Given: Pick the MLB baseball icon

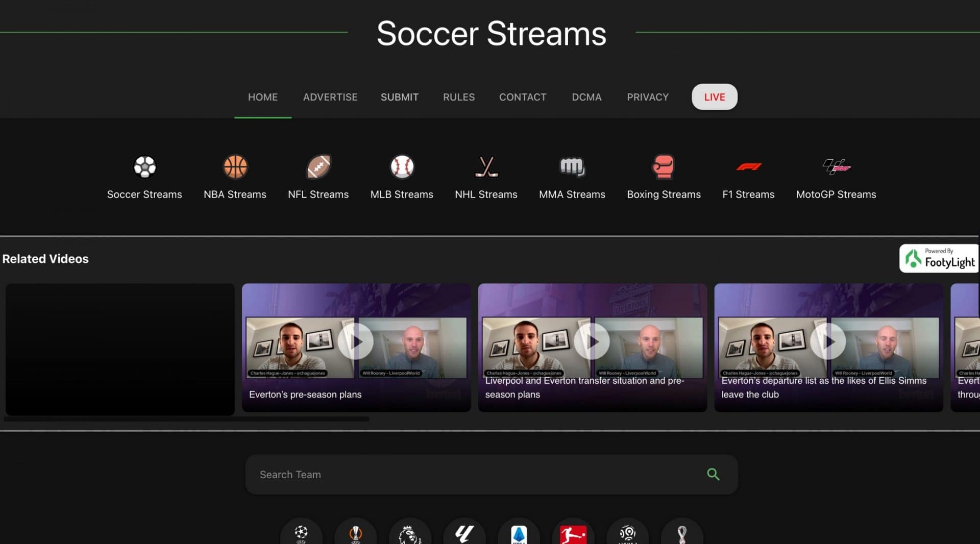Looking at the screenshot, I should (x=402, y=166).
